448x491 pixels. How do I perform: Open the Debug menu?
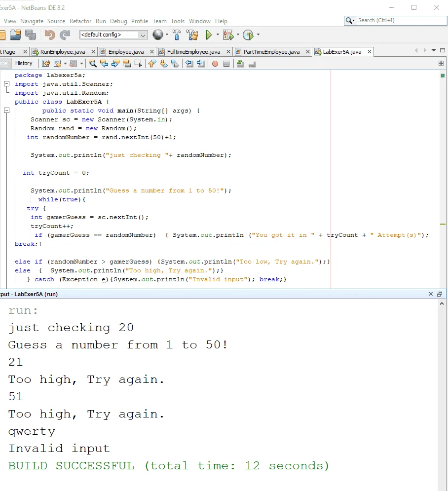118,21
